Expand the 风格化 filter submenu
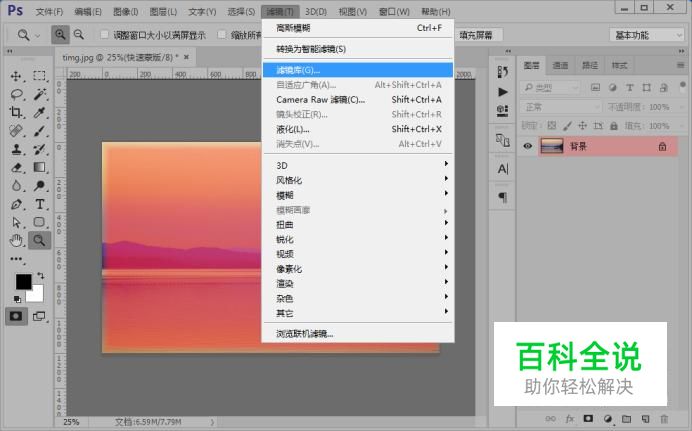The image size is (692, 431). pos(358,180)
